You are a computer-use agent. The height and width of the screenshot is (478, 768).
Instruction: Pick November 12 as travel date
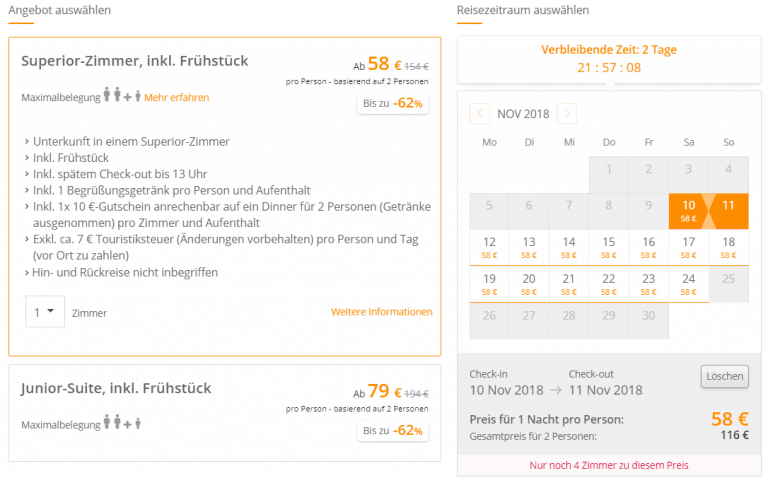(489, 247)
